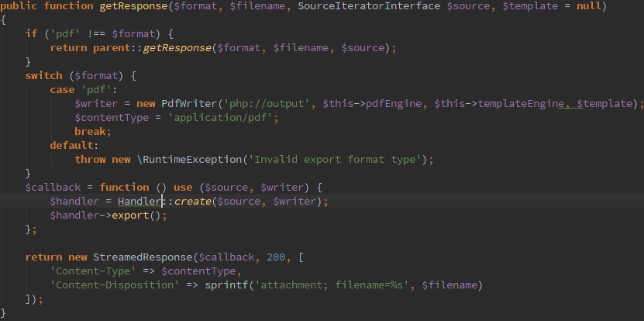The height and width of the screenshot is (321, 644).
Task: Click the \RuntimeException class name
Action: coord(189,160)
